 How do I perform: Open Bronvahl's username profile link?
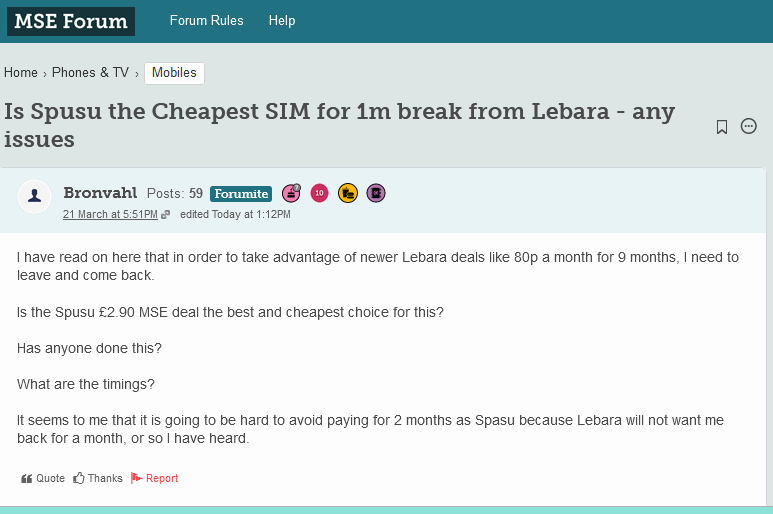pyautogui.click(x=101, y=193)
